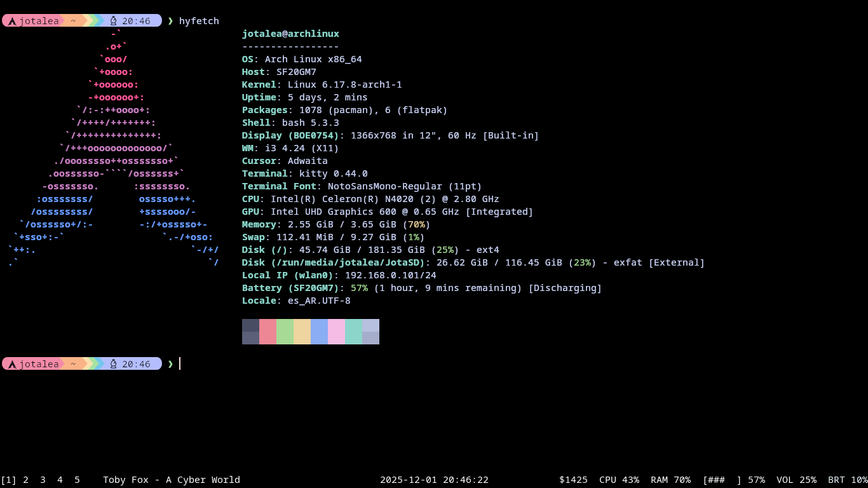The width and height of the screenshot is (868, 488).
Task: Click the '20:46' time on the empty prompt line
Action: click(136, 364)
